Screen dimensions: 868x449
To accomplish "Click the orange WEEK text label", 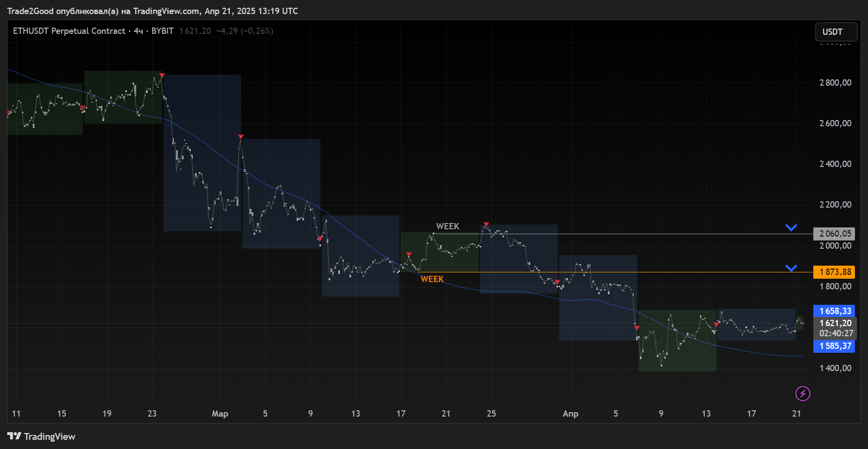I will pos(432,279).
